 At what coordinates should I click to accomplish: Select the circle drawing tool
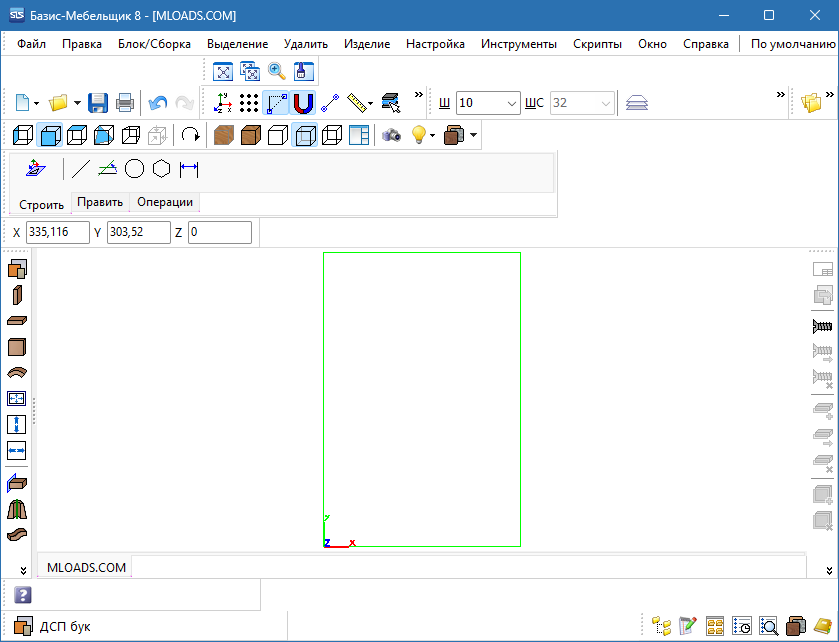pos(135,169)
